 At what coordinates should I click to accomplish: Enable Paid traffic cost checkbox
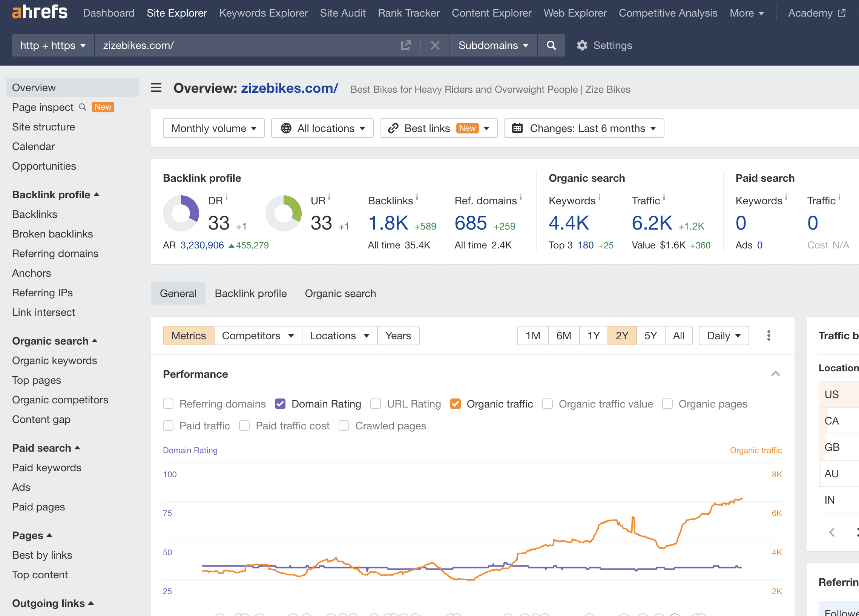(245, 426)
